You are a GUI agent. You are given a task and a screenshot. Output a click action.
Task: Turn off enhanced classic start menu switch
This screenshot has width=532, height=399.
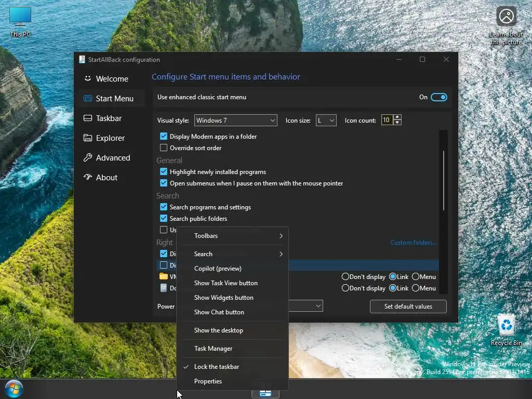tap(438, 97)
